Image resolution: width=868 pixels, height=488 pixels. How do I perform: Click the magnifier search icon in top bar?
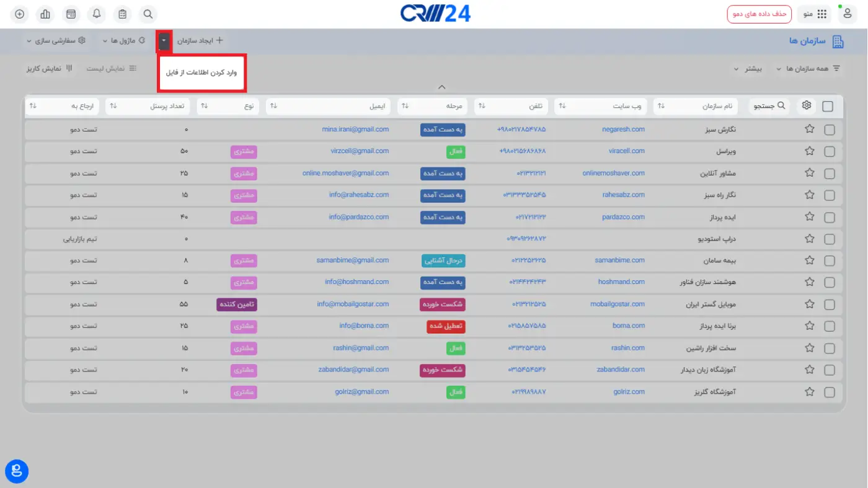click(x=148, y=14)
